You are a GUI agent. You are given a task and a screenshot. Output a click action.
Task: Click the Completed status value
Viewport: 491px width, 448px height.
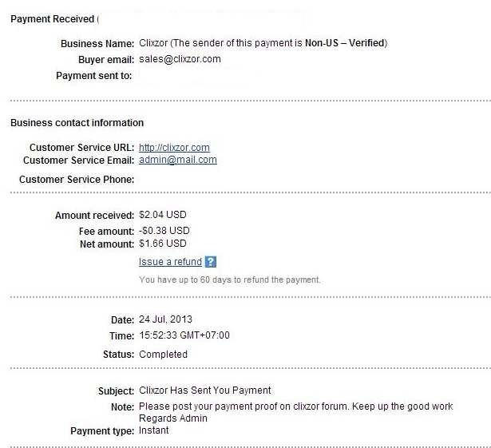(163, 354)
